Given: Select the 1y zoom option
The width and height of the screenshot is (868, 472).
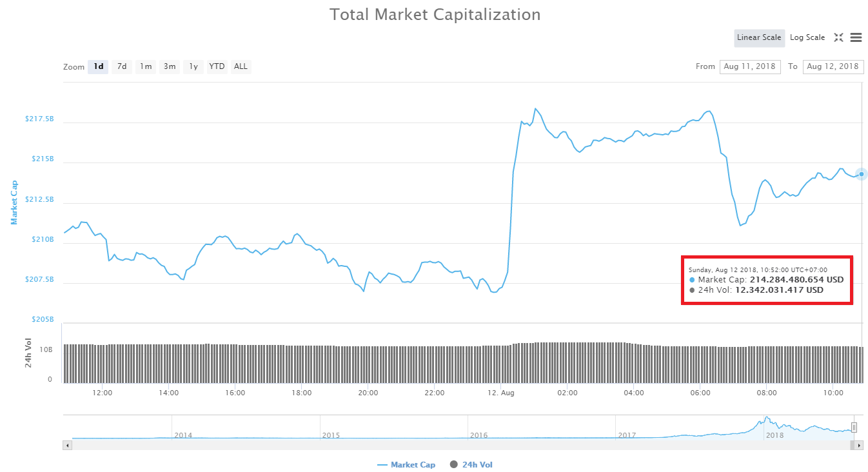Looking at the screenshot, I should (x=193, y=66).
